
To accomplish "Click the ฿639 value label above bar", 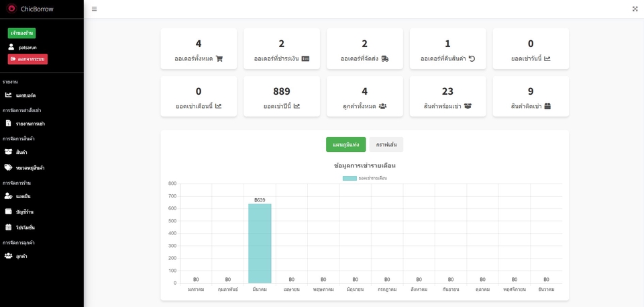I will pyautogui.click(x=260, y=200).
